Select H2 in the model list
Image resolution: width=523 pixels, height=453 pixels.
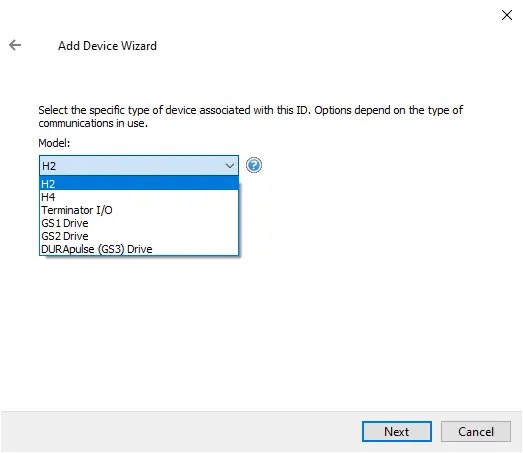tap(139, 184)
